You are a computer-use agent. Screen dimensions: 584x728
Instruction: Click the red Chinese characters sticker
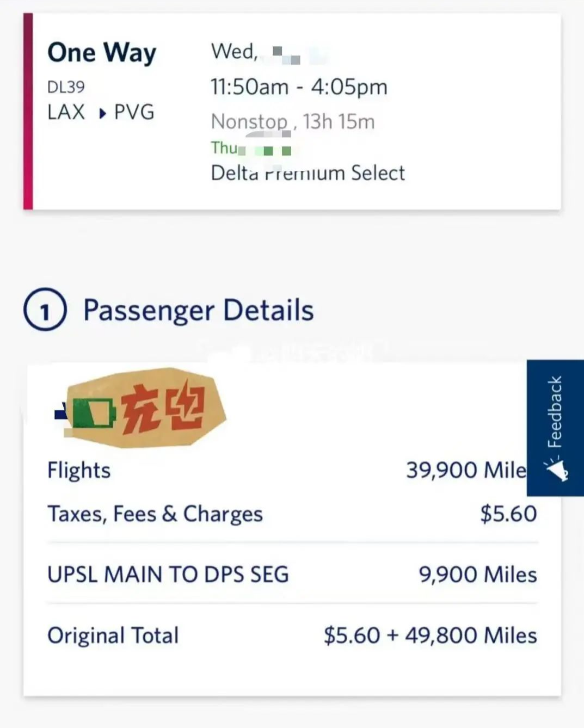(x=163, y=409)
